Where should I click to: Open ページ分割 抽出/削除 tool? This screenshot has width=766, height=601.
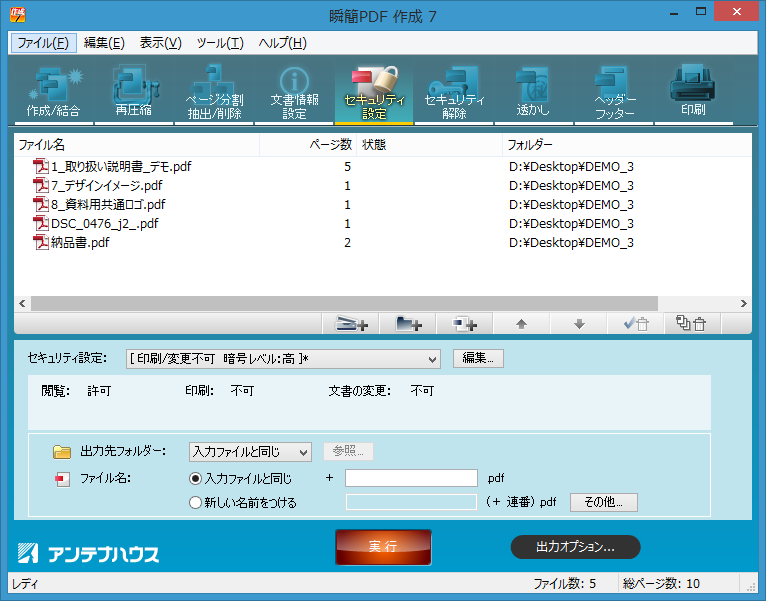214,93
